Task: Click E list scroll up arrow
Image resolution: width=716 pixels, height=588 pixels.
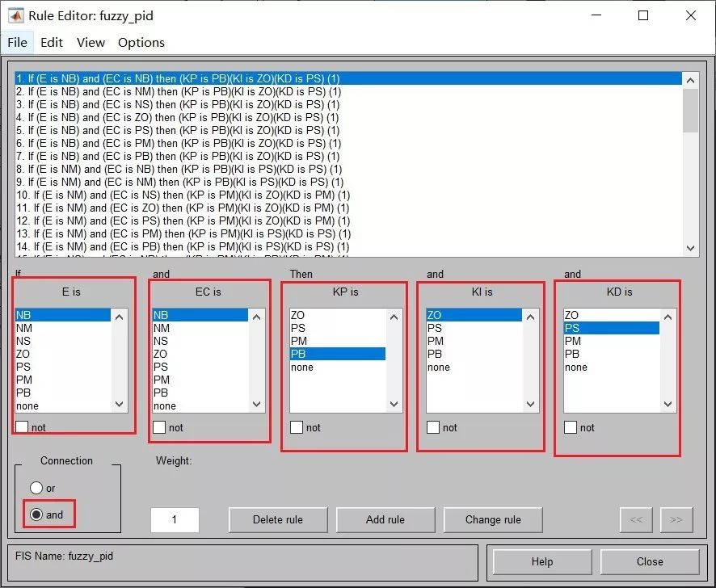Action: pos(120,317)
